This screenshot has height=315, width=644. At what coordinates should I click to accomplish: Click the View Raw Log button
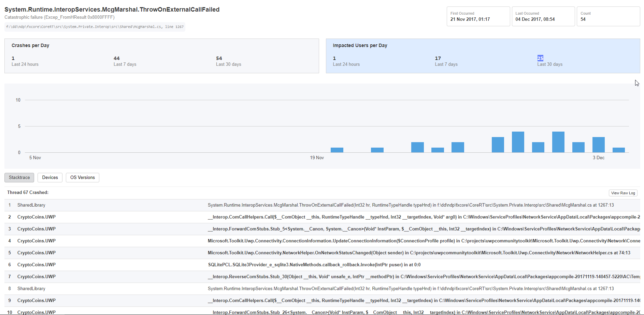[x=623, y=193]
